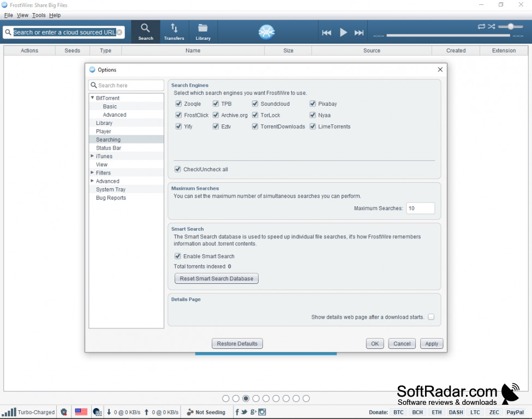Select the first slideshow dot indicator

pos(226,398)
